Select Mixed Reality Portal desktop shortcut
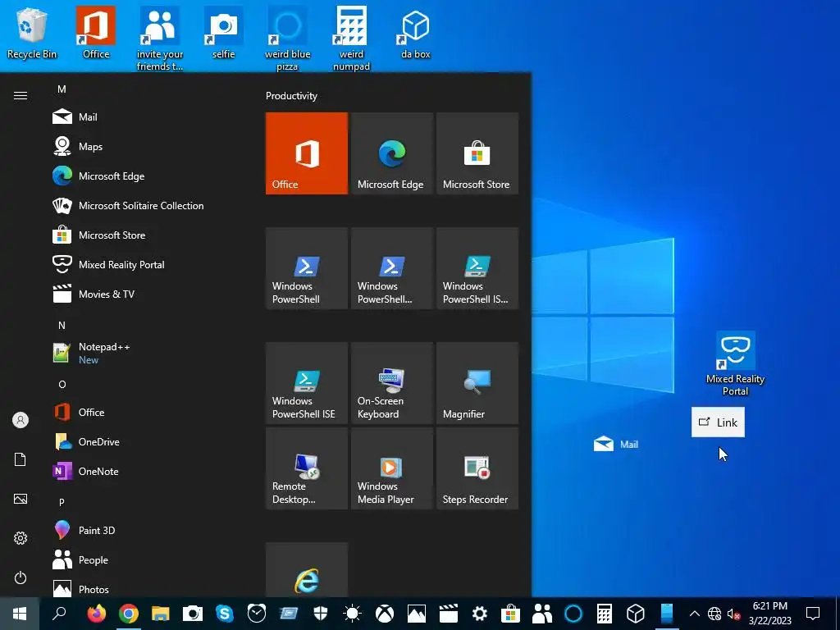Image resolution: width=840 pixels, height=630 pixels. (736, 363)
